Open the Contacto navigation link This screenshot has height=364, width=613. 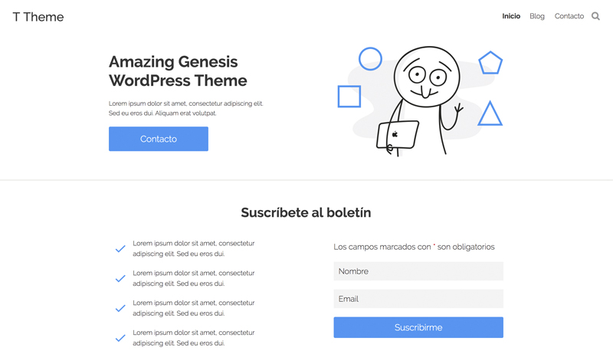tap(569, 16)
